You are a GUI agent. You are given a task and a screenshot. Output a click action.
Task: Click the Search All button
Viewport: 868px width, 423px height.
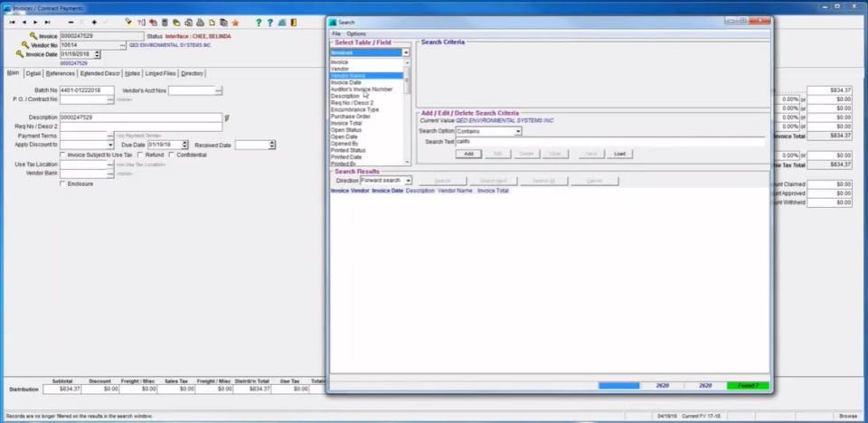[x=543, y=181]
